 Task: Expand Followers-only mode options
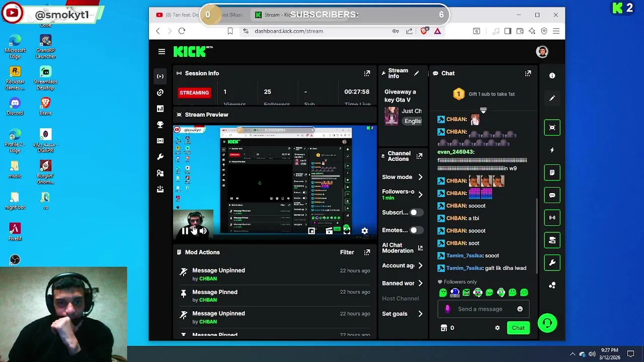pos(420,195)
